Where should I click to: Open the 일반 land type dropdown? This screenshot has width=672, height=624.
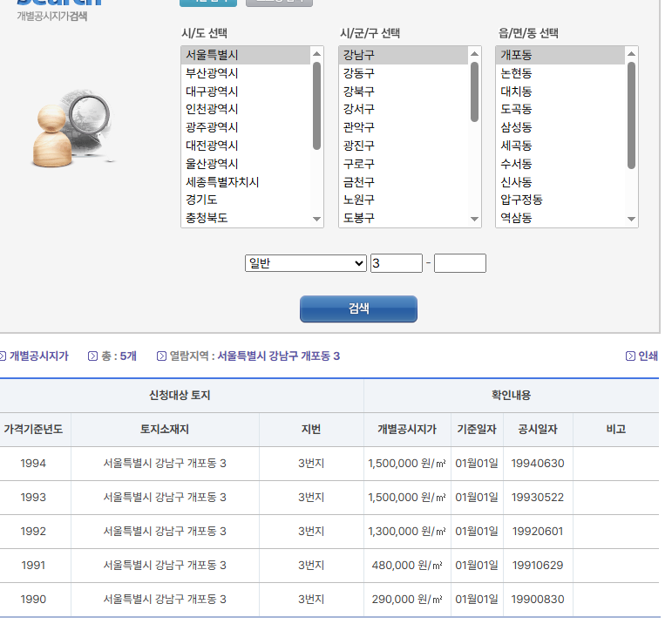coord(305,263)
